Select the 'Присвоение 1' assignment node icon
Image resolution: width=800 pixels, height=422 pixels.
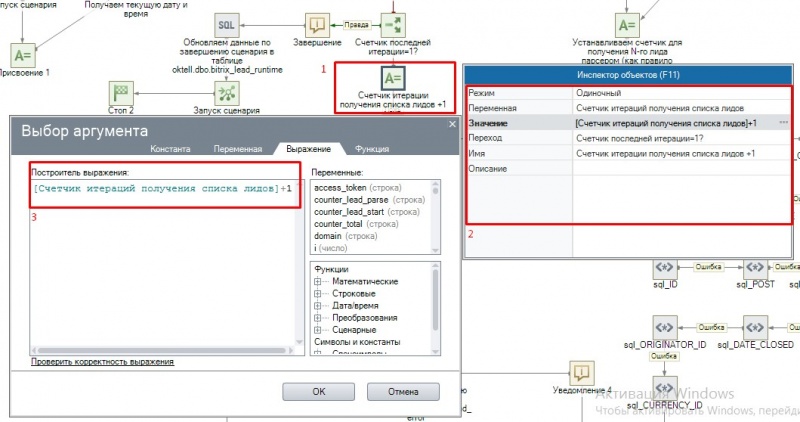[x=22, y=55]
